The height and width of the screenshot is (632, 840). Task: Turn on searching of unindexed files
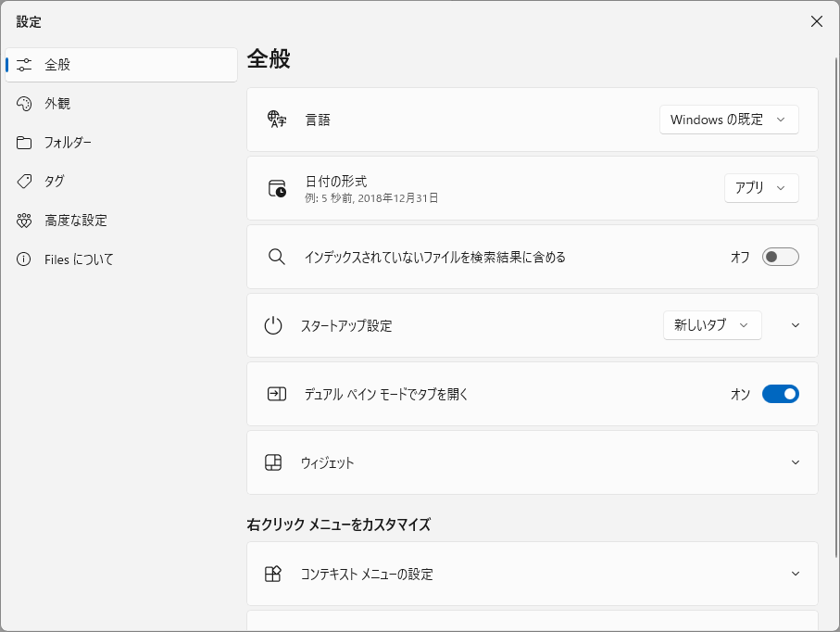coord(781,257)
